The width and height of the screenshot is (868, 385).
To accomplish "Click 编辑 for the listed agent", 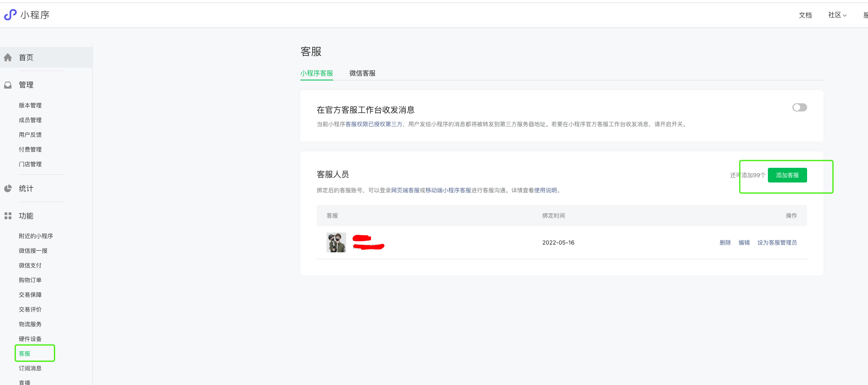I will pos(744,243).
